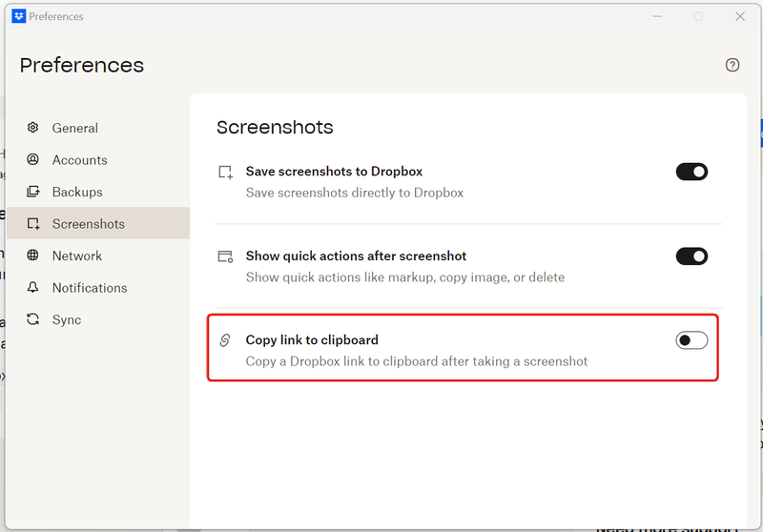Image resolution: width=763 pixels, height=532 pixels.
Task: Click the Accounts person icon
Action: click(33, 160)
